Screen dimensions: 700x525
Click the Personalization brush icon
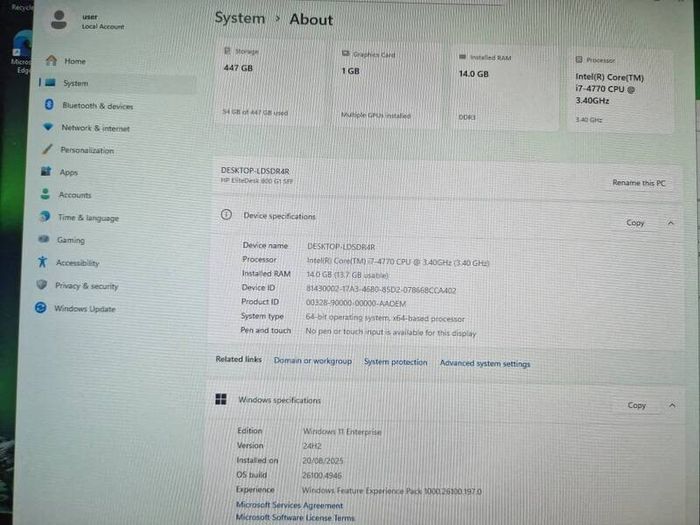47,149
